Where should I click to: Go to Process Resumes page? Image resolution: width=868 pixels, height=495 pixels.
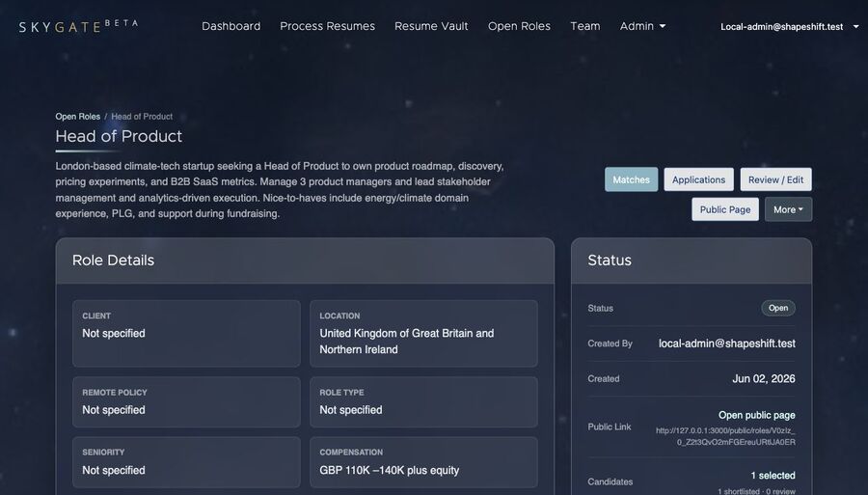(x=327, y=26)
